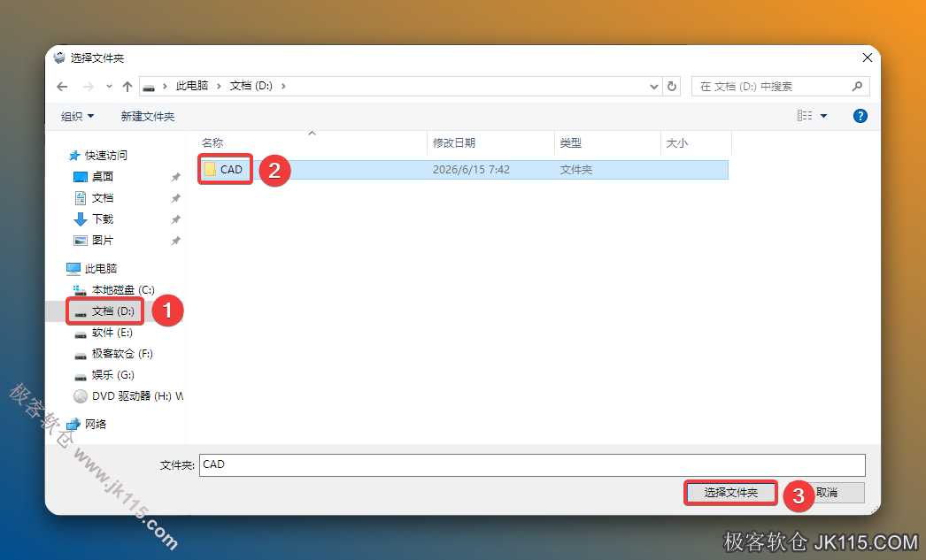Click the date 2026/6/15 7:42 cell
Viewport: 926px width, 560px height.
click(471, 170)
